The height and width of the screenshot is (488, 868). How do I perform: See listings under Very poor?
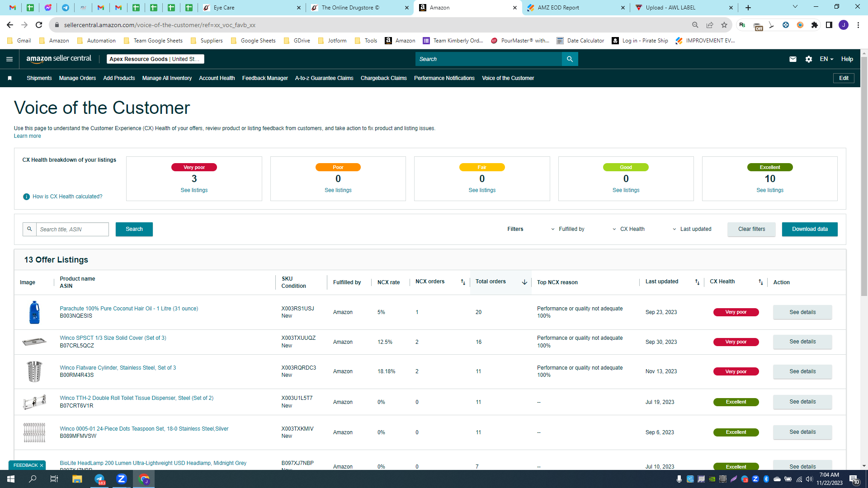pyautogui.click(x=194, y=190)
